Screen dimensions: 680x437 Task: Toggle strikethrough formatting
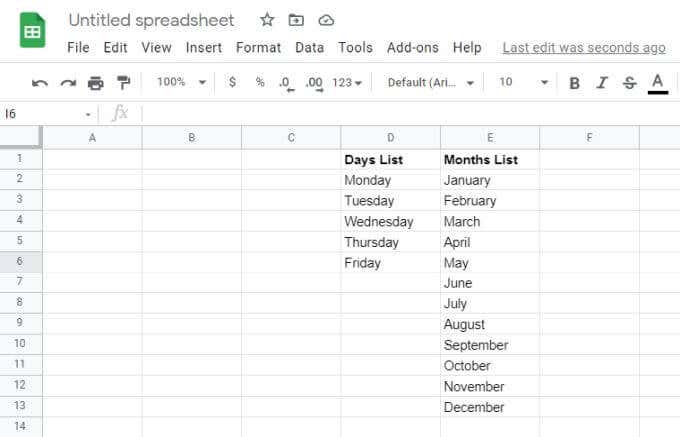tap(629, 83)
